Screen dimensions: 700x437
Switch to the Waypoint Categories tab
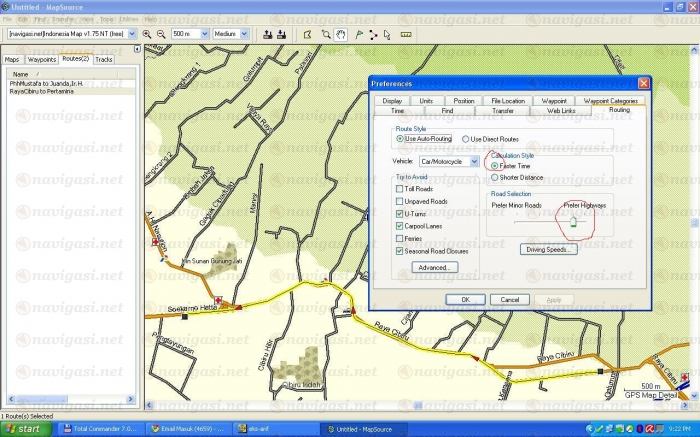(x=610, y=101)
